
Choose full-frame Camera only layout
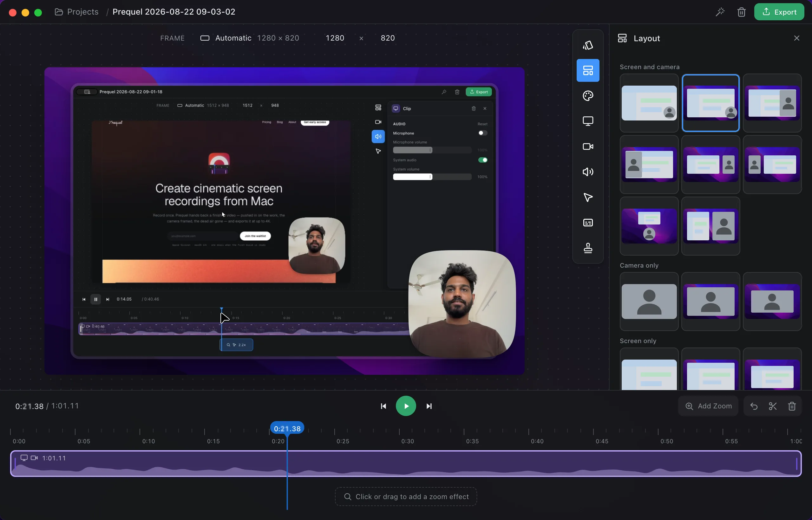pos(649,302)
